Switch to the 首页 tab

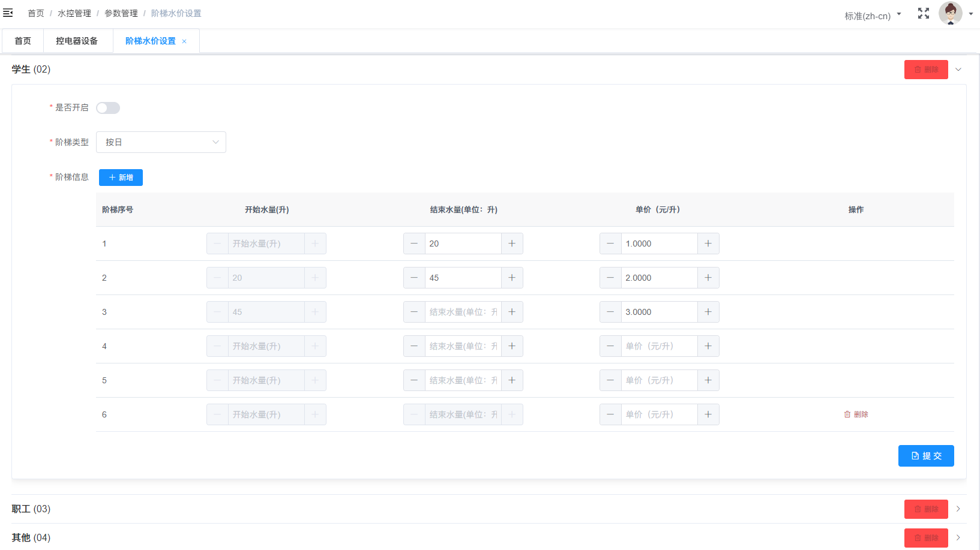(23, 41)
